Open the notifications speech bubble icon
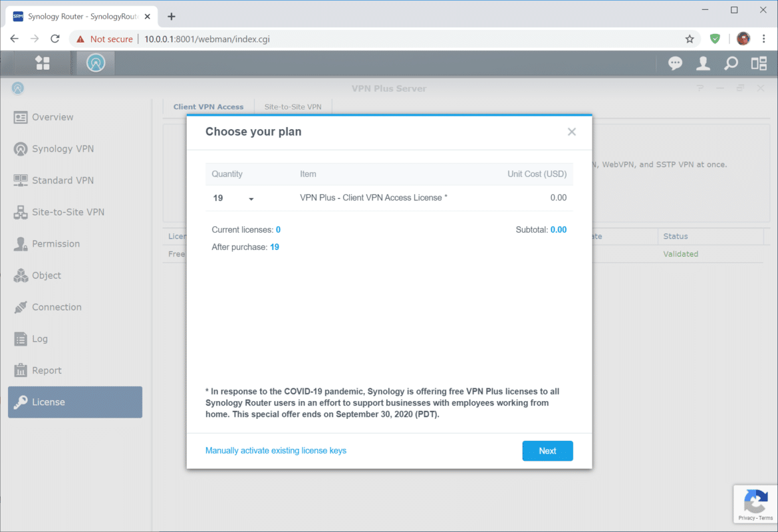Image resolution: width=778 pixels, height=532 pixels. click(x=675, y=63)
